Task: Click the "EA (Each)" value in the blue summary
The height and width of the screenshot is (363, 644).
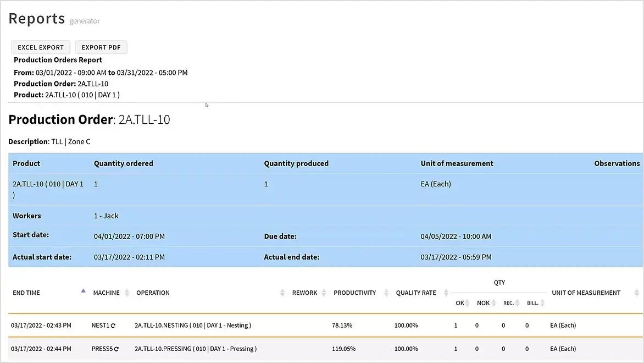Action: point(436,184)
